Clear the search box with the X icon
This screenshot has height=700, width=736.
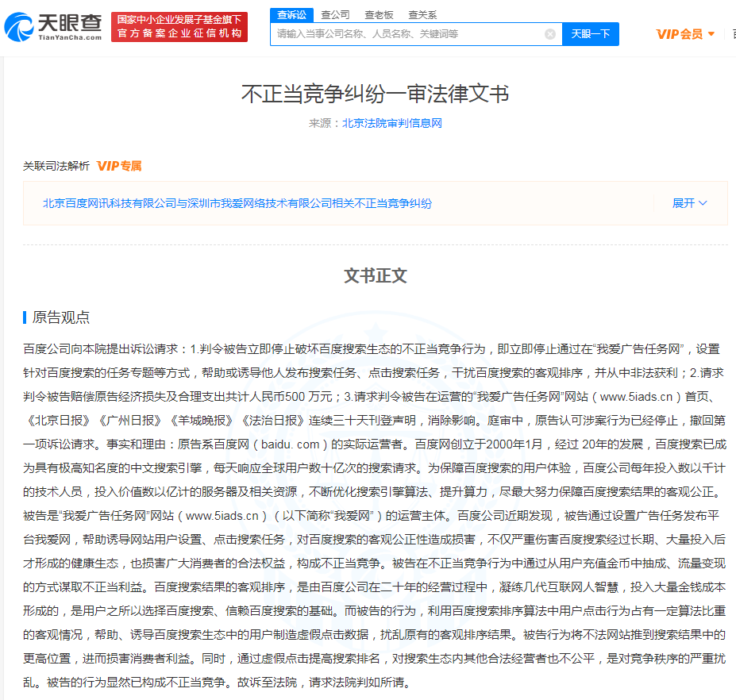click(x=550, y=34)
